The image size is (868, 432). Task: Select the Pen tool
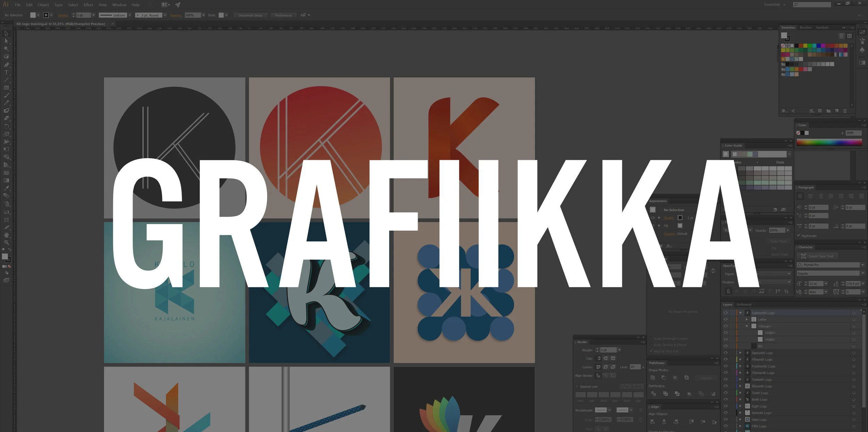[6, 65]
